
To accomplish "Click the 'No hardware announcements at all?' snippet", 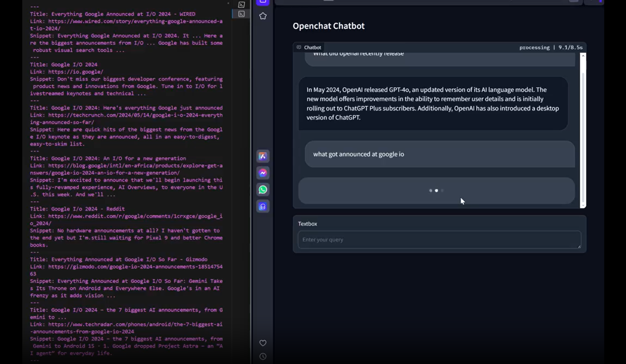I will tap(126, 238).
